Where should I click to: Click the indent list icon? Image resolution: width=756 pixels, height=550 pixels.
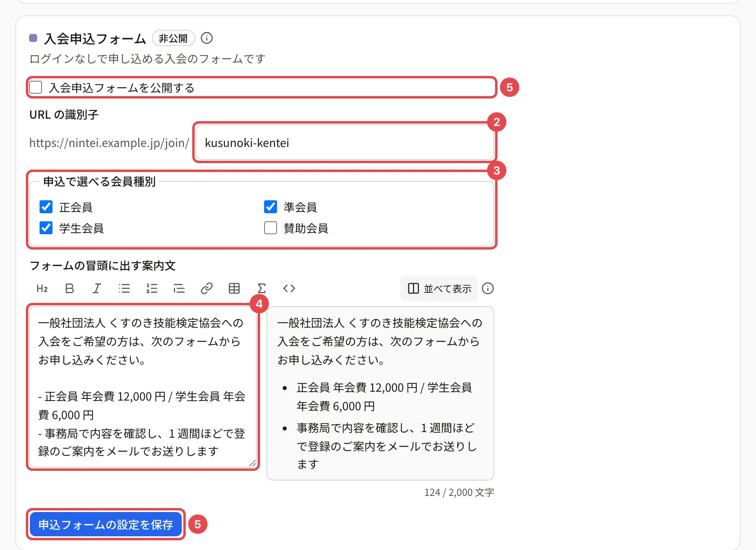pos(179,288)
